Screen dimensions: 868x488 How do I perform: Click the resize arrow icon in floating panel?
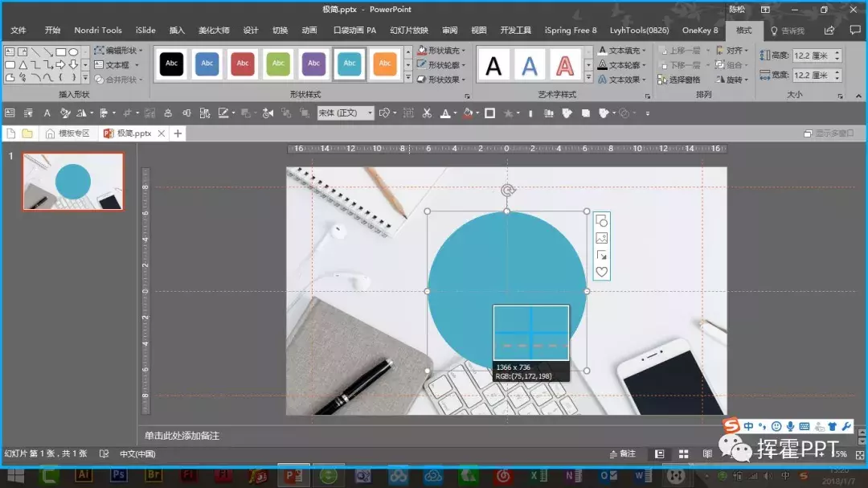tap(602, 256)
